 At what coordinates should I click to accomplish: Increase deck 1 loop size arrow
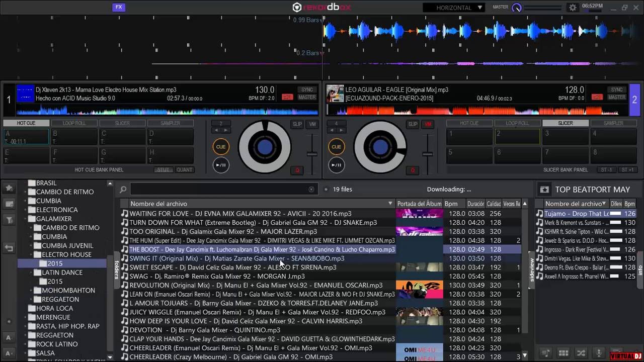coord(225,130)
